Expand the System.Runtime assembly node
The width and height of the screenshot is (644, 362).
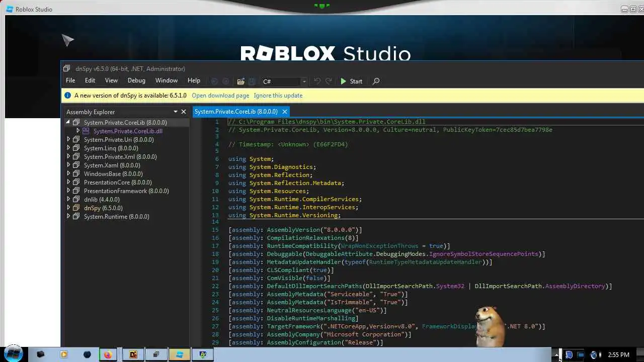(x=68, y=216)
